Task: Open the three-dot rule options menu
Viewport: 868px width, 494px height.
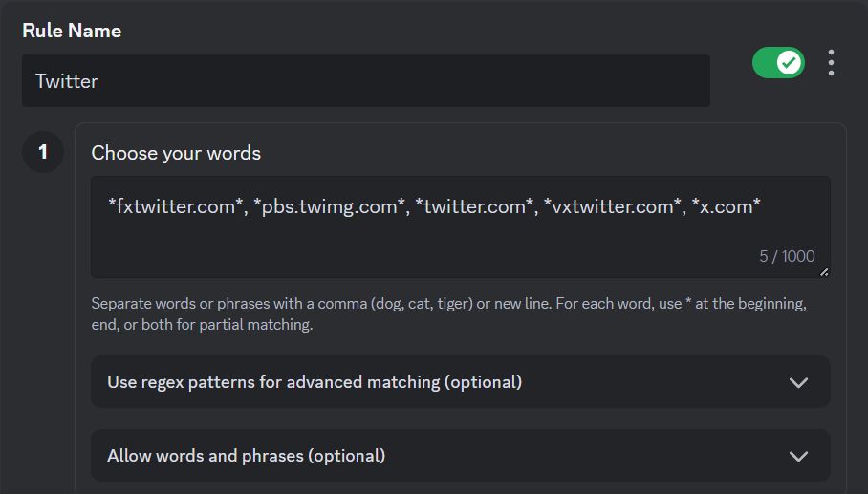Action: [831, 62]
